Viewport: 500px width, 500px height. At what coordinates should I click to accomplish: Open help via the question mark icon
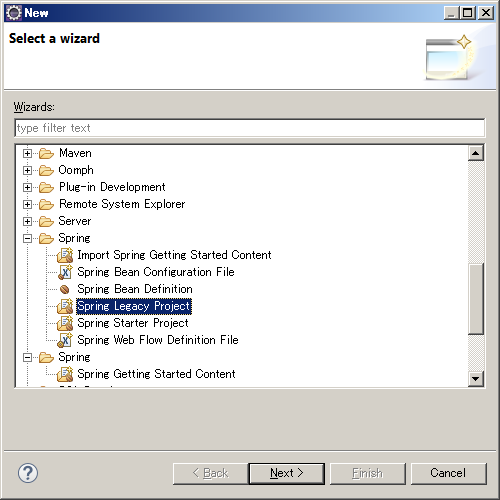click(x=28, y=473)
